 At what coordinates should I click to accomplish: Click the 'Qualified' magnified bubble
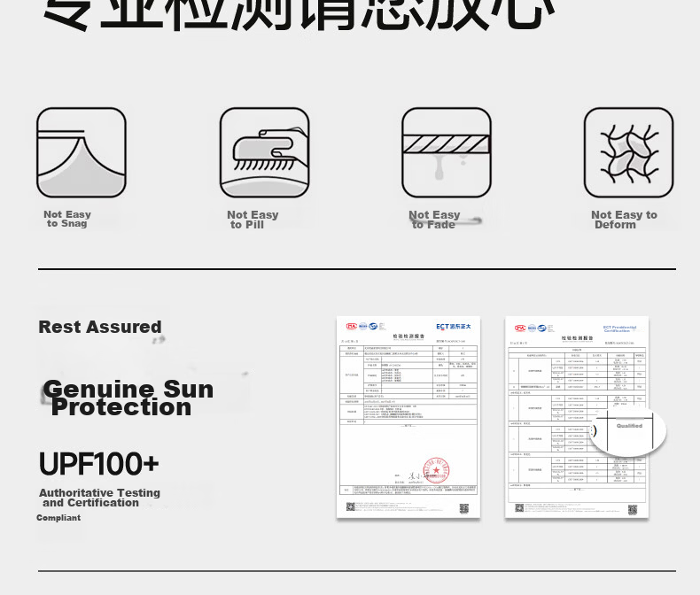click(x=626, y=431)
